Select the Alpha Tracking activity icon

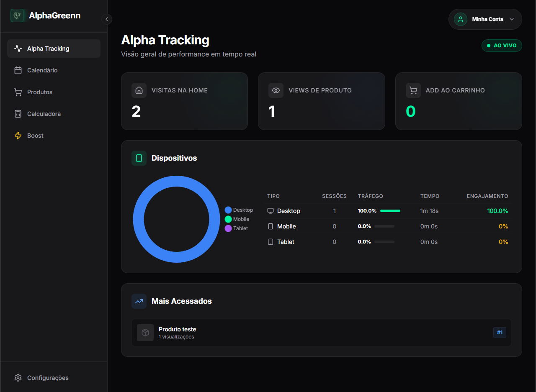(x=18, y=48)
